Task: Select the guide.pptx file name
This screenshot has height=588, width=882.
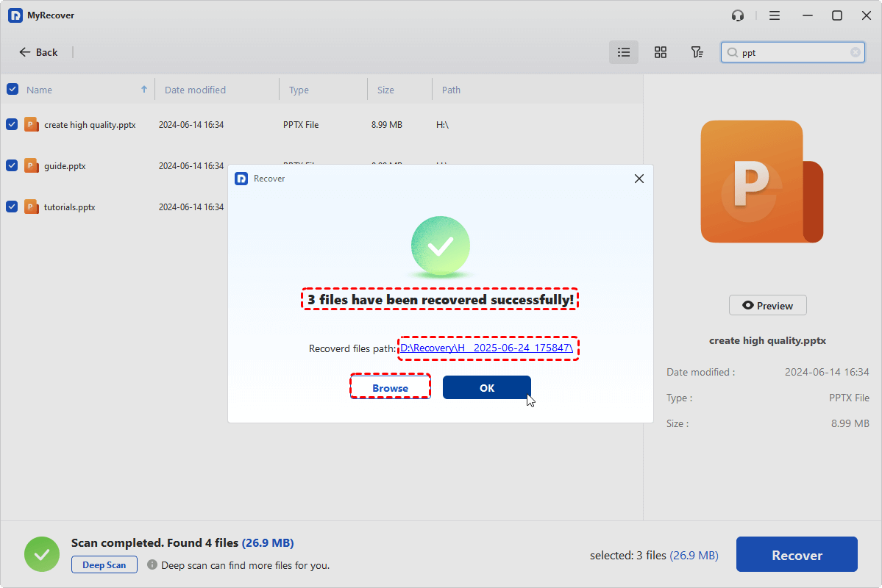Action: click(x=65, y=166)
